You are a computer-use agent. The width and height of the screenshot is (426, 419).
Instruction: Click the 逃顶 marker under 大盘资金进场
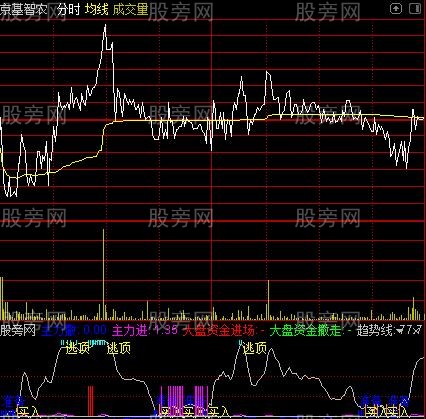tap(255, 349)
